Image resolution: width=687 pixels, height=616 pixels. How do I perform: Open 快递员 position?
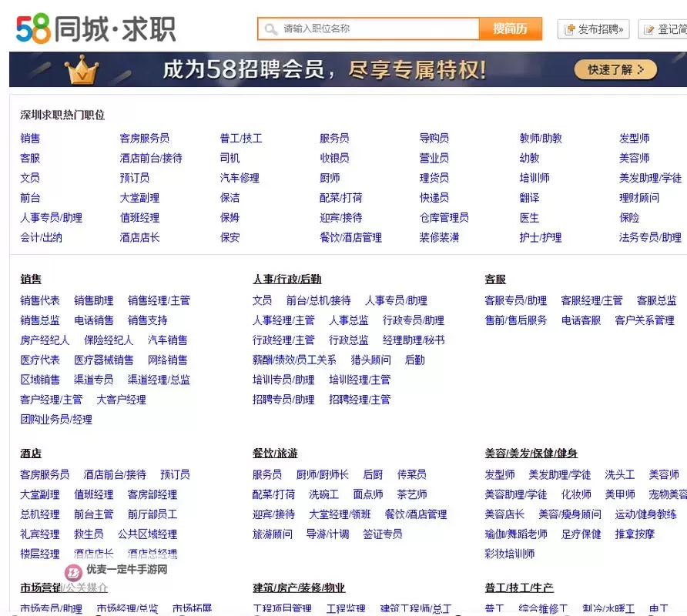point(434,198)
